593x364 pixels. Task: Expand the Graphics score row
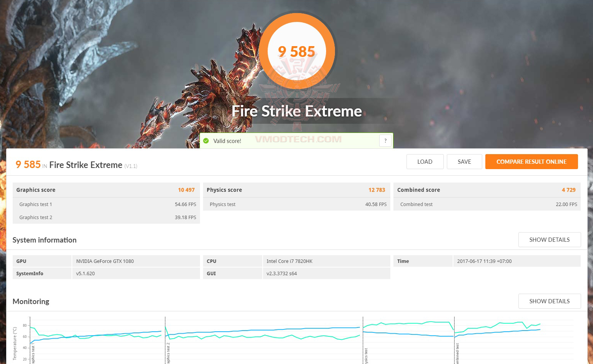pyautogui.click(x=106, y=190)
